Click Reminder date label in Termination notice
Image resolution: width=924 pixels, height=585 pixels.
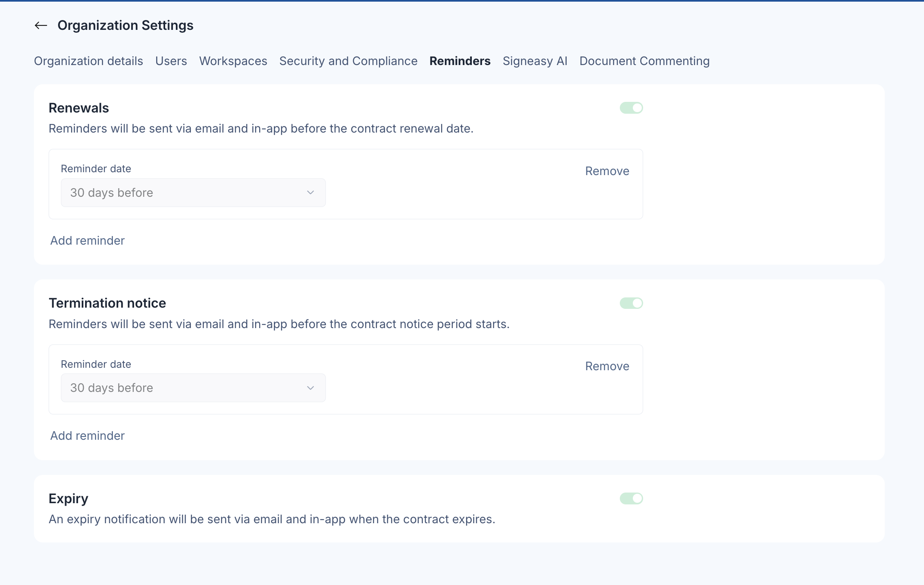pyautogui.click(x=96, y=364)
